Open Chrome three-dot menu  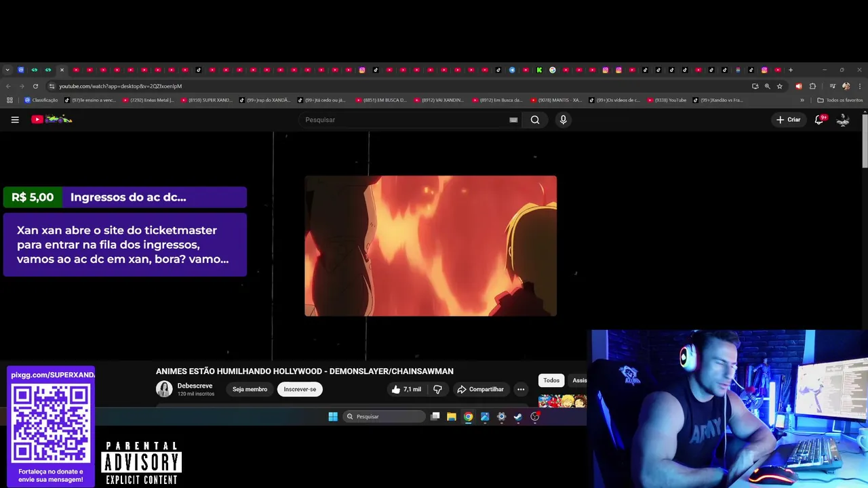pos(859,86)
